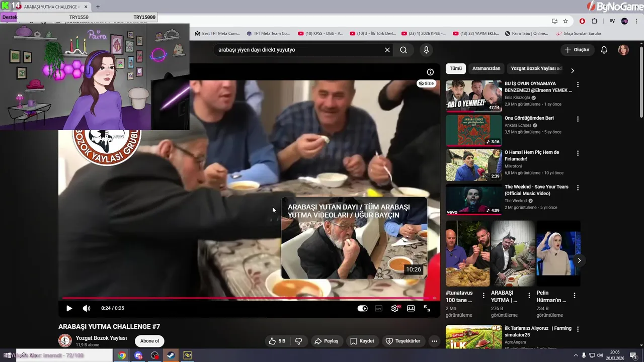Subscribe with Abone ol button
Screen dimensions: 644x362
[x=149, y=341]
